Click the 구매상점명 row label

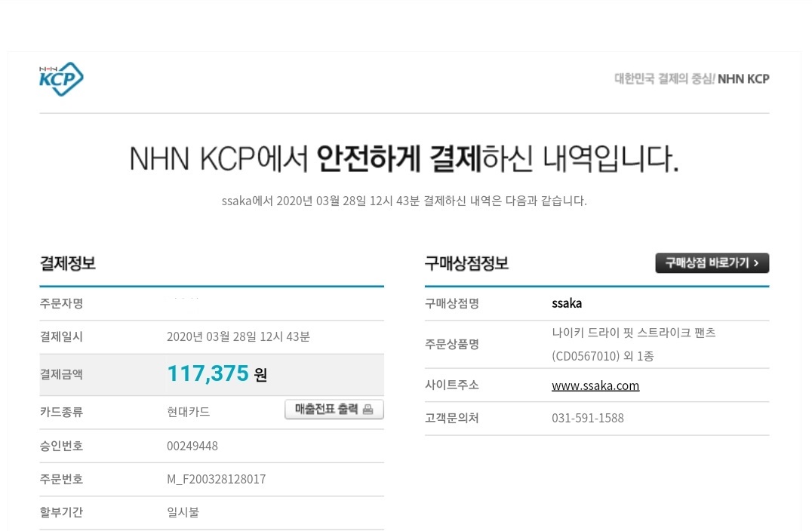point(452,303)
